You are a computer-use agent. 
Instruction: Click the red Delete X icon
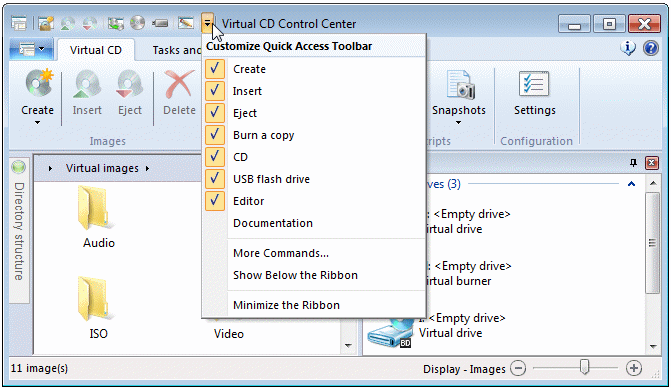click(x=179, y=84)
